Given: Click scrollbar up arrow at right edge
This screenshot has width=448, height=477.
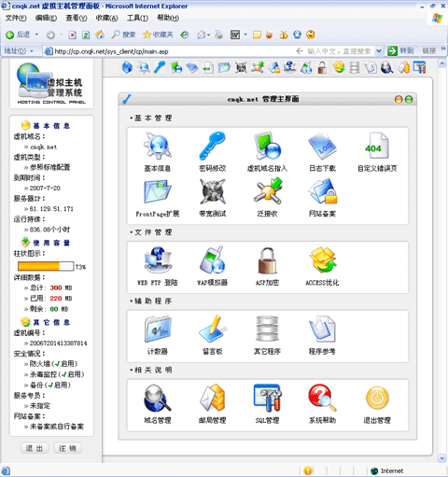Looking at the screenshot, I should click(x=441, y=63).
